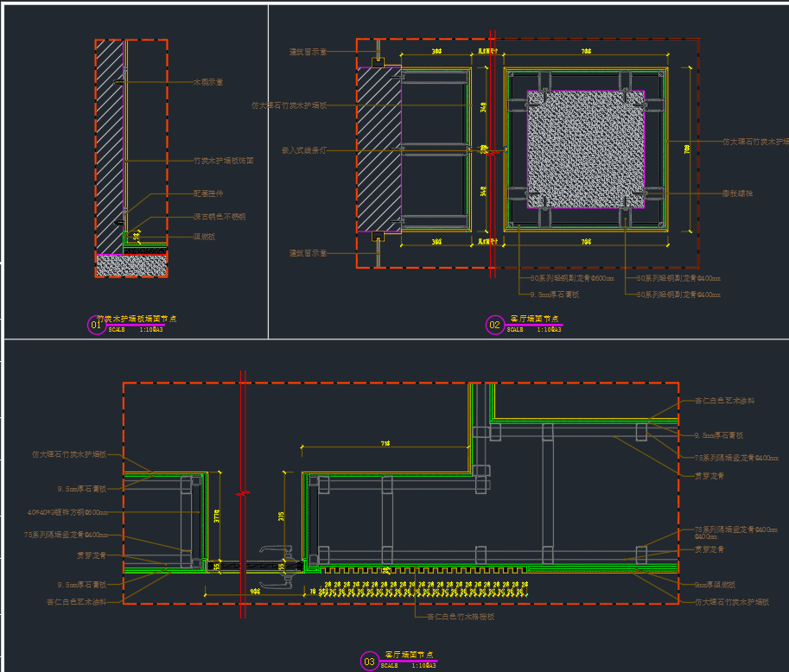Screen dimensions: 789x672
Task: Click the 9mm厚阻燃板 annotation text
Action: point(715,585)
